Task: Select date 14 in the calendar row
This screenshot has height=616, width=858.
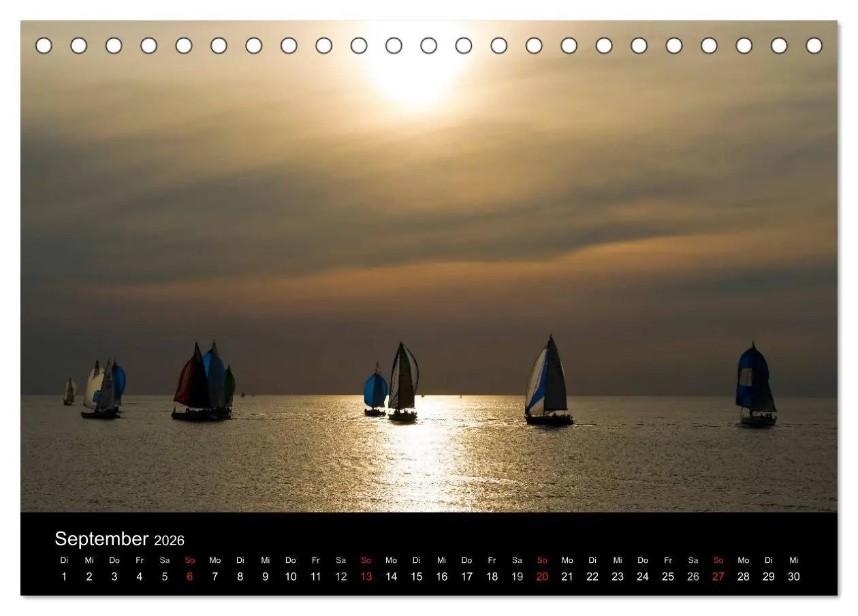Action: (392, 577)
